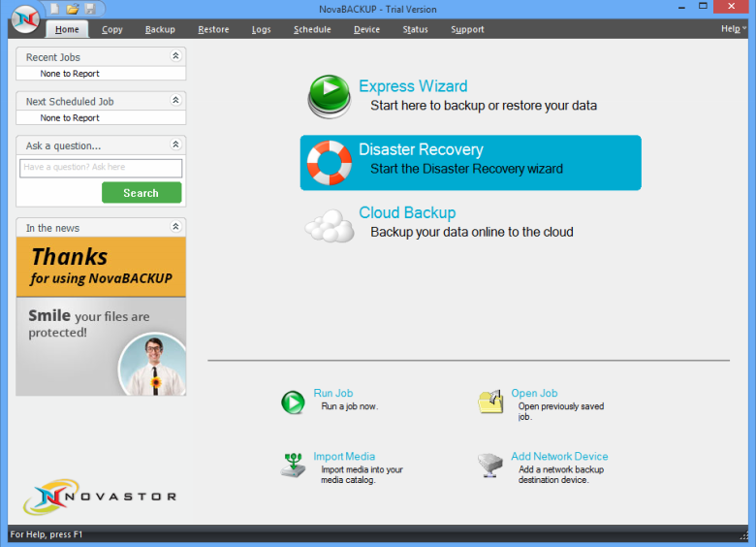Go to the Restore tab
Image resolution: width=756 pixels, height=547 pixels.
213,29
